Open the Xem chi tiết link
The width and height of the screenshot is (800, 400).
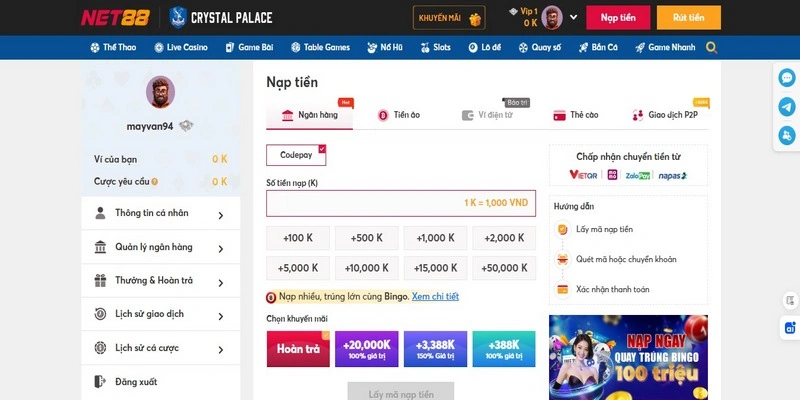435,296
